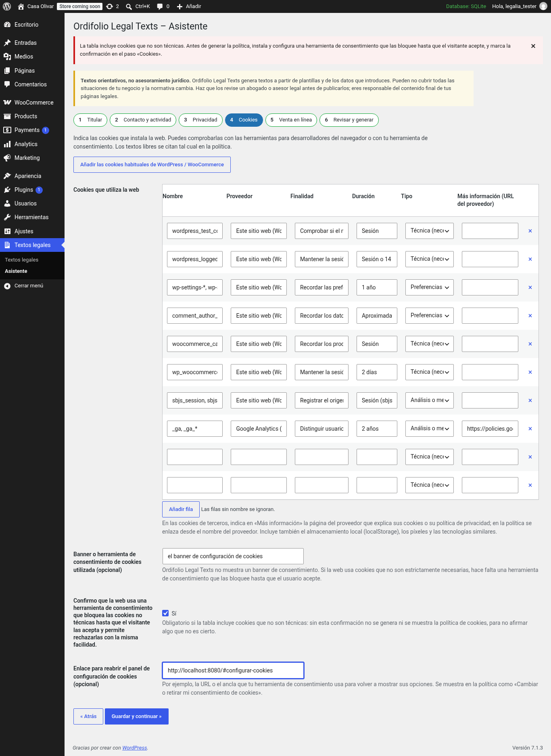Open the comments bubble icon in admin bar
The width and height of the screenshot is (551, 756).
point(163,6)
